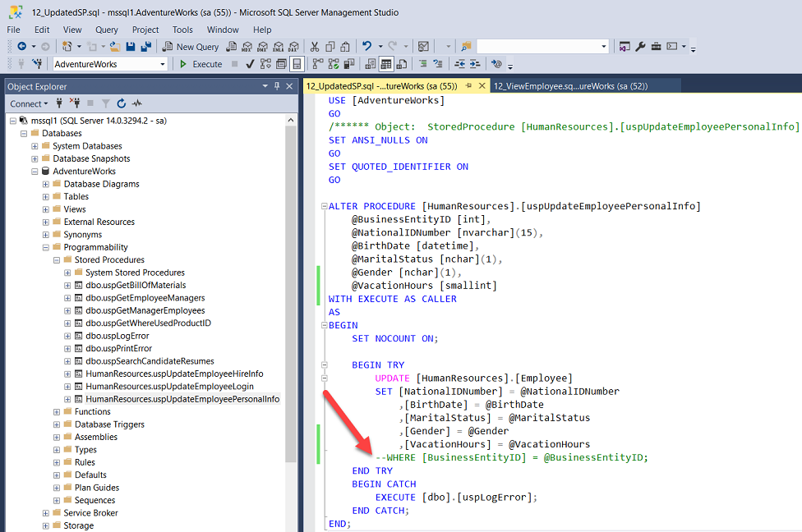The height and width of the screenshot is (532, 802).
Task: Select HumanResources.uspUpdateEmployeePersonalInfo procedure
Action: (182, 399)
